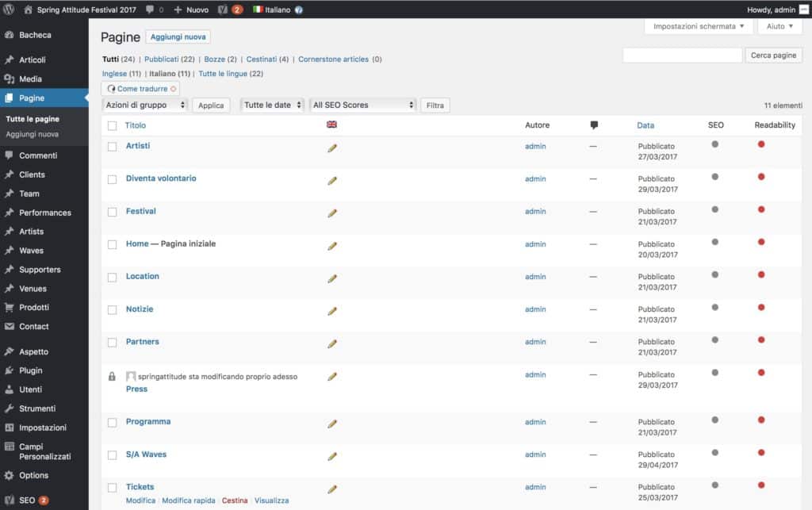Click the pencil edit icon for Artisti

coord(332,148)
